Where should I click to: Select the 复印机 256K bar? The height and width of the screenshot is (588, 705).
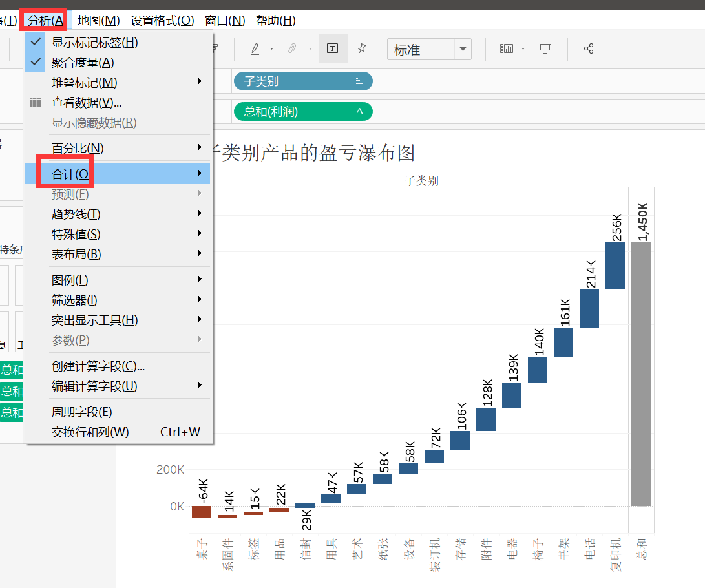coord(615,265)
